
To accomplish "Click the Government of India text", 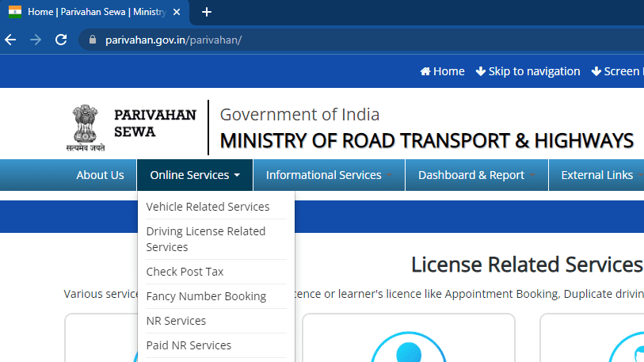I will click(x=299, y=115).
